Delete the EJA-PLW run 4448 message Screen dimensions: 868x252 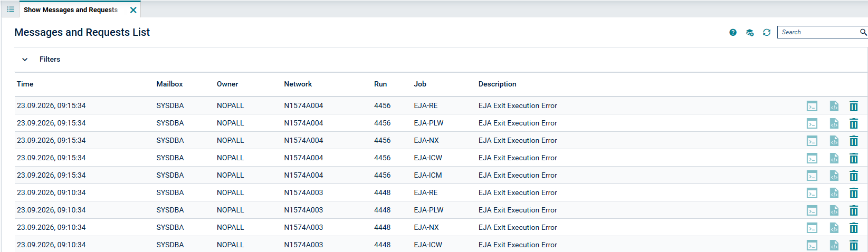[854, 210]
